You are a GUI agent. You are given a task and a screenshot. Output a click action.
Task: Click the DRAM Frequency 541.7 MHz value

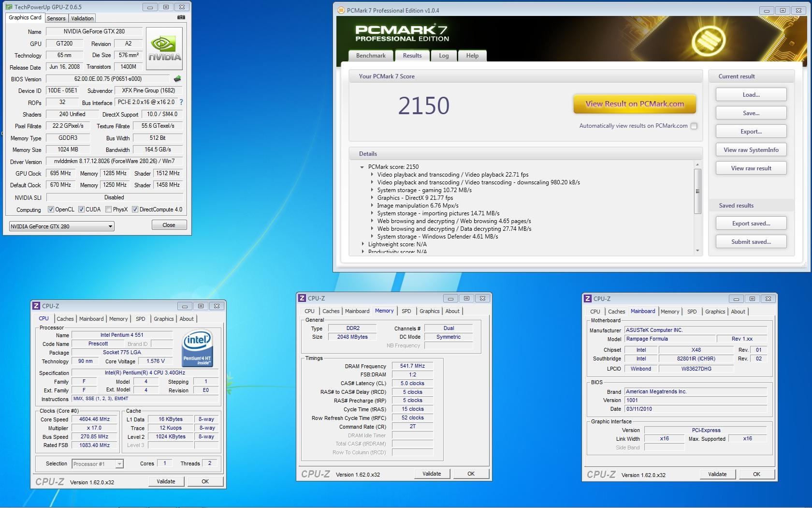412,366
